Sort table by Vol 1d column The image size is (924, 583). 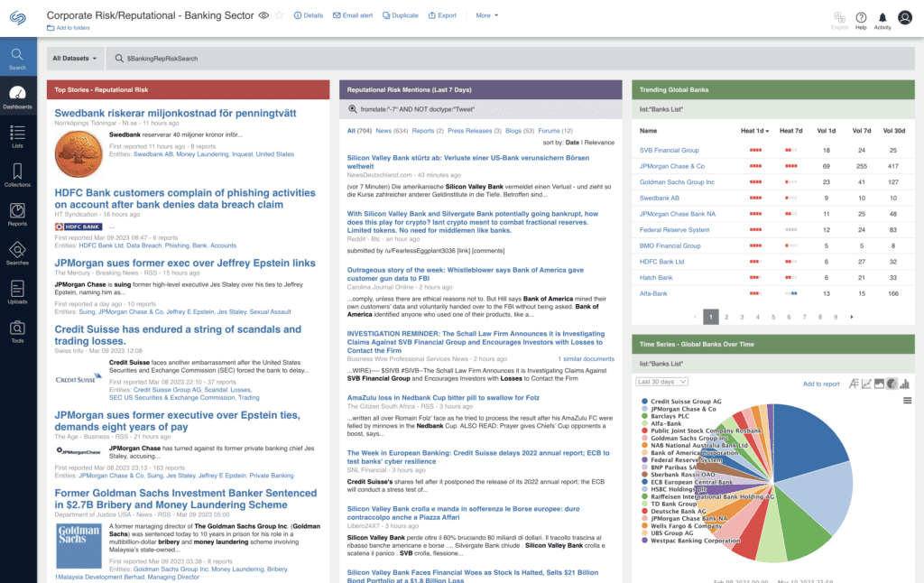pyautogui.click(x=827, y=131)
